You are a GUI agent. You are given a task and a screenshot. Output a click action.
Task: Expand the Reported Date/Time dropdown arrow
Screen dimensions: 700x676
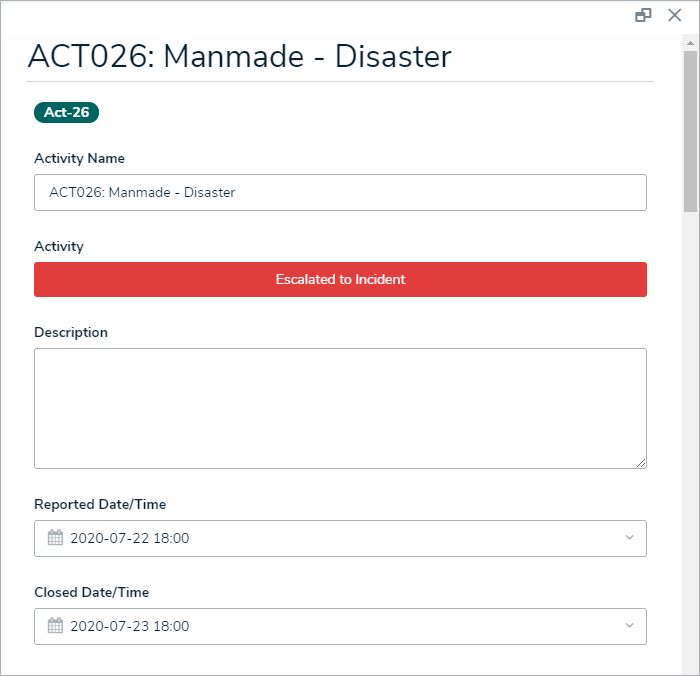[629, 538]
